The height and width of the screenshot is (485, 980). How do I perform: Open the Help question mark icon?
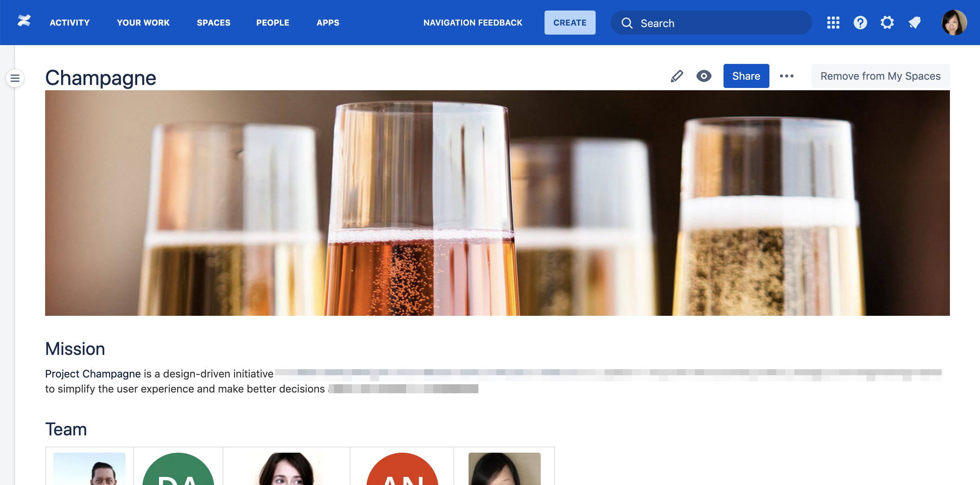click(x=860, y=23)
